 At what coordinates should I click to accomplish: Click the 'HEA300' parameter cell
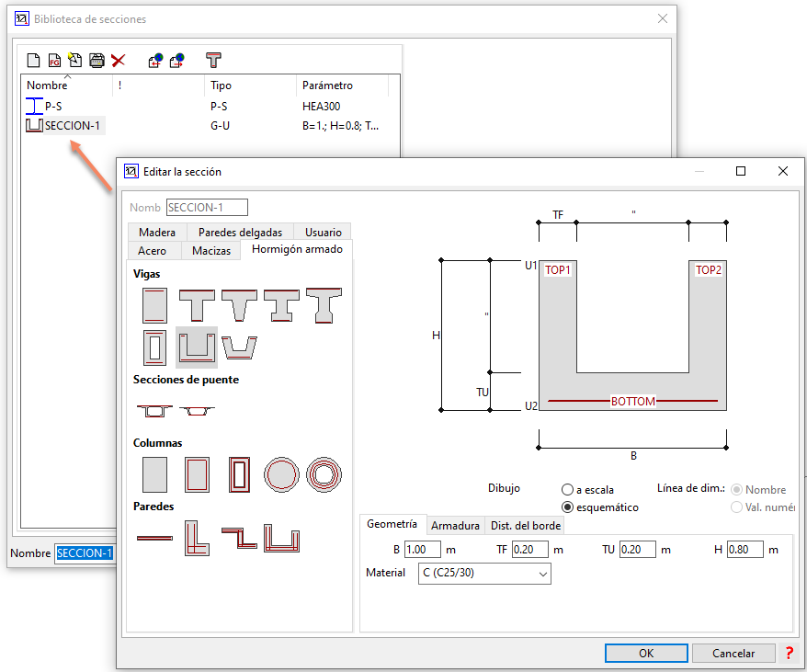pyautogui.click(x=321, y=107)
